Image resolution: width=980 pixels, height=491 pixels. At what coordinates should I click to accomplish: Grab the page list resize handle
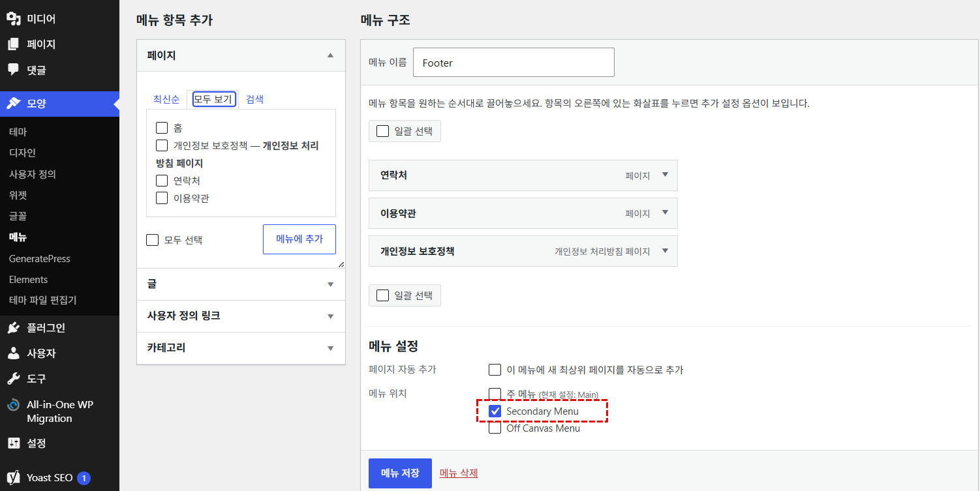(341, 264)
